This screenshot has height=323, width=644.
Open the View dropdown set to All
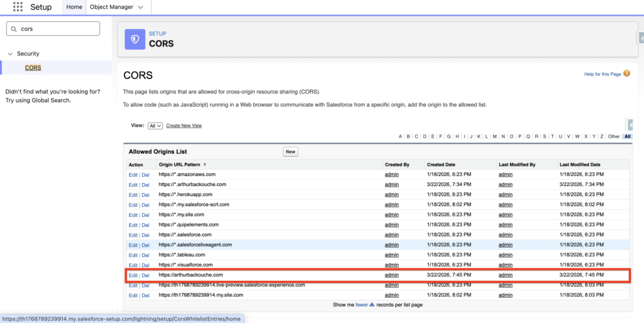pos(155,126)
